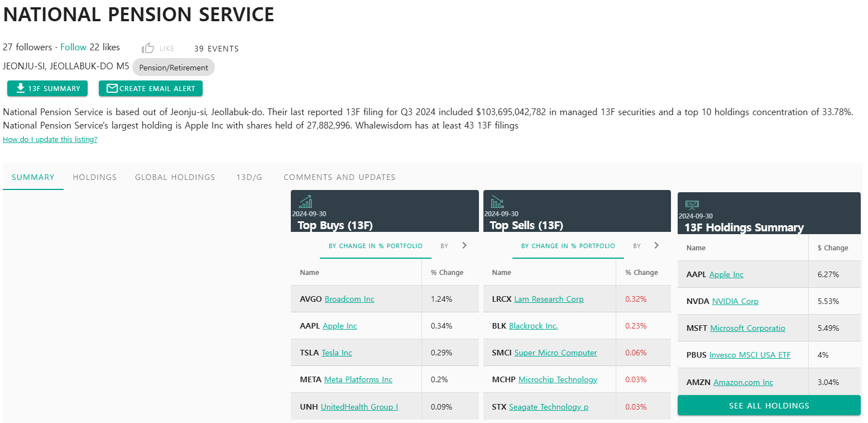This screenshot has width=868, height=423.
Task: Open Broadcom Inc link in Top Buys
Action: 349,299
